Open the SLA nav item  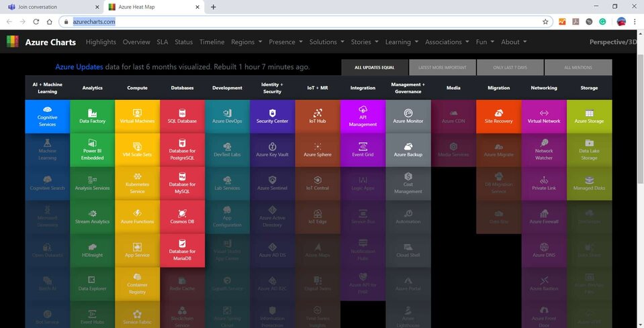pos(163,42)
